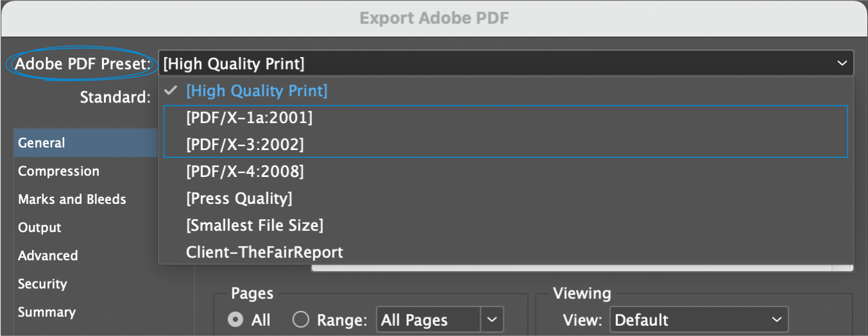Choose the [Smallest File Size] preset

[254, 226]
